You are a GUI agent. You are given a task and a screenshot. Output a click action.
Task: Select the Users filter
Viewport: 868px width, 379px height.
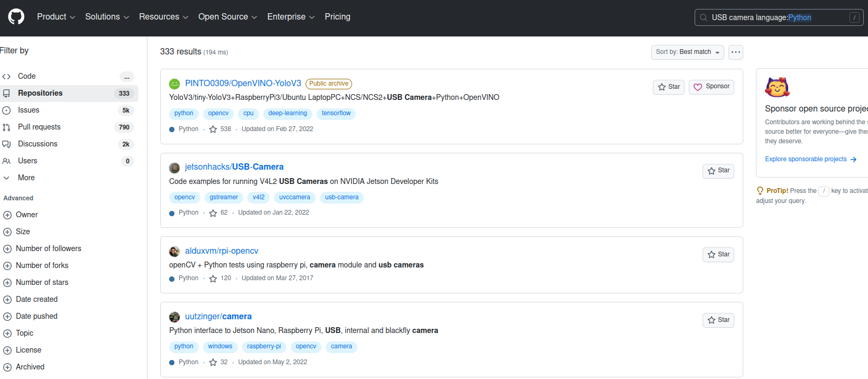coord(69,161)
